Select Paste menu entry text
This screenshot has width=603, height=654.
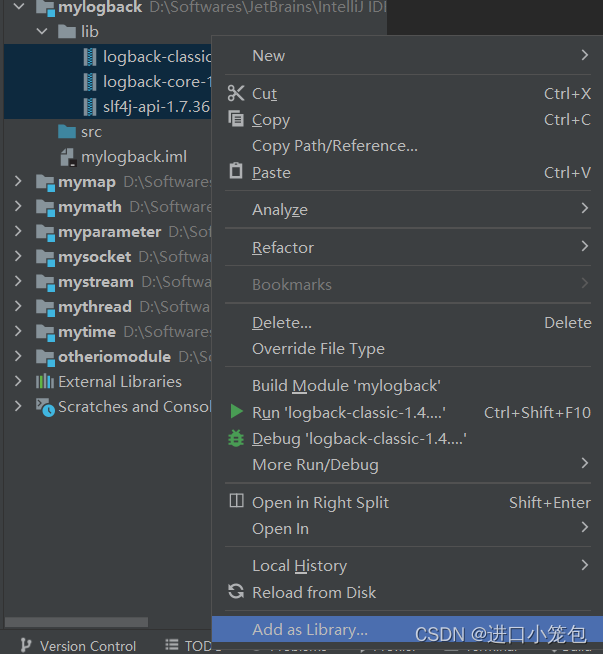[x=271, y=172]
